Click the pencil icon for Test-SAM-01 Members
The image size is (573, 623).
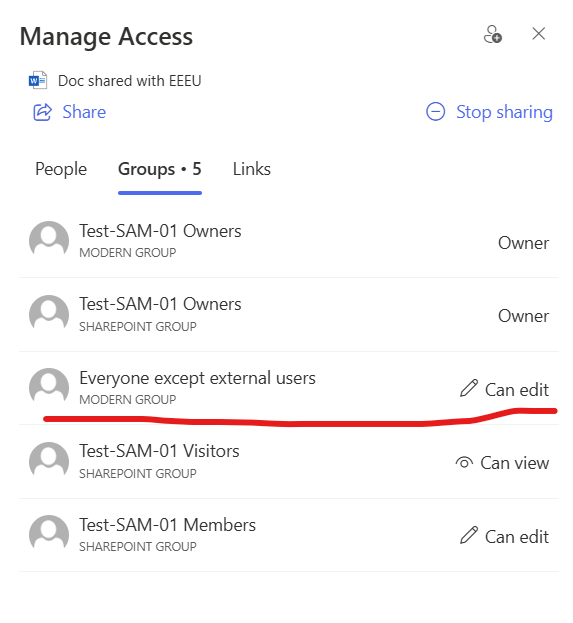coord(469,535)
